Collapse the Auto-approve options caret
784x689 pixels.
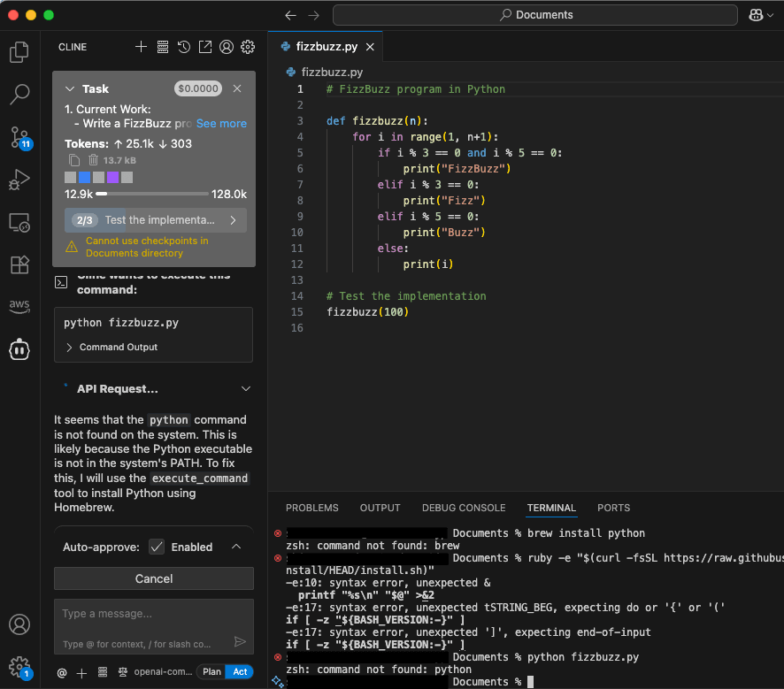click(x=236, y=547)
